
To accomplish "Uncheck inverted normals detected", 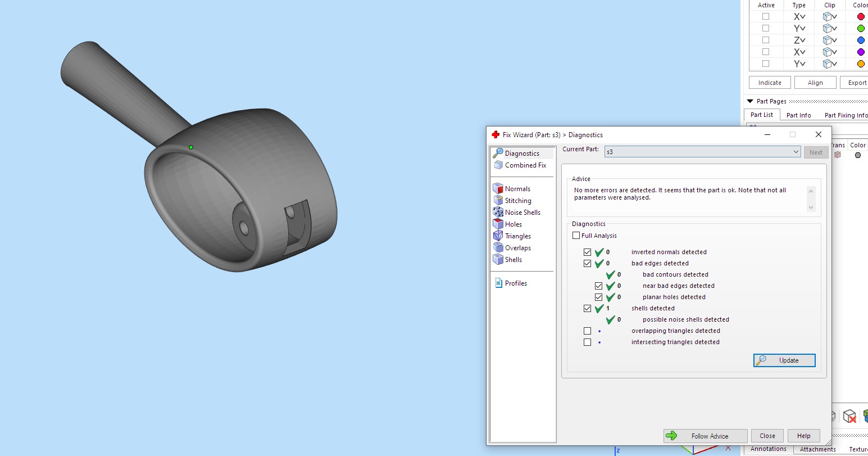I will (x=587, y=252).
